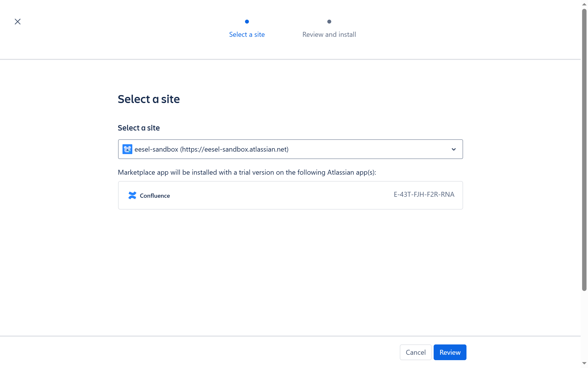
Task: Click the Confluence app name text
Action: point(155,196)
